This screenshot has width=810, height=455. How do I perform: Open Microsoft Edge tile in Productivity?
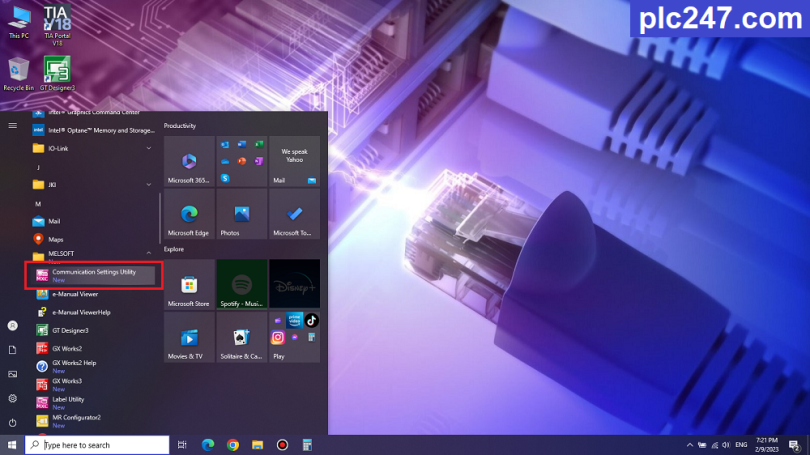click(x=189, y=214)
